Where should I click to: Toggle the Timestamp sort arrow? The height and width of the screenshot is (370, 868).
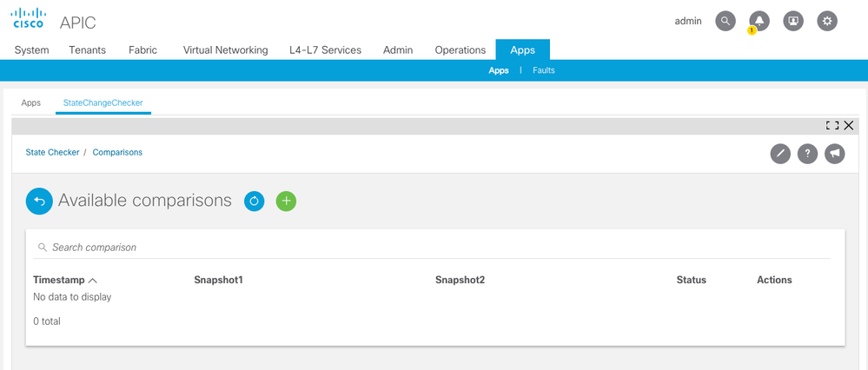click(x=93, y=281)
